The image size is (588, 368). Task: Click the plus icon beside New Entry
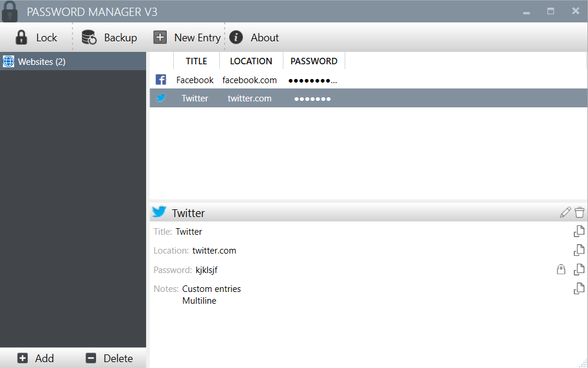pyautogui.click(x=160, y=38)
